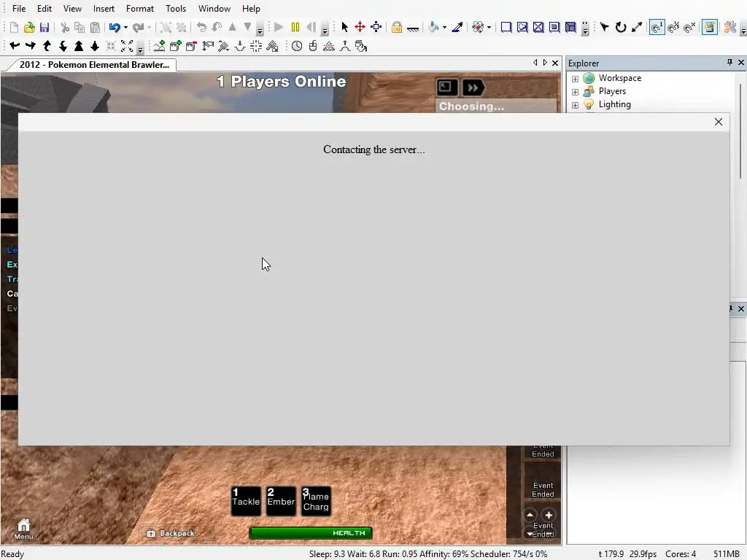The image size is (747, 560).
Task: Click the paint bucket Fill Color tool
Action: (x=433, y=27)
